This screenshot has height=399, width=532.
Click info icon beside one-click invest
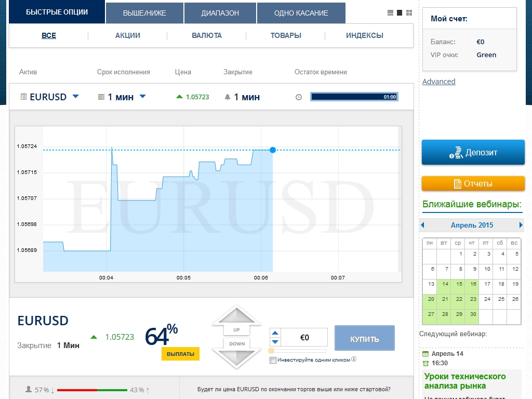[354, 360]
